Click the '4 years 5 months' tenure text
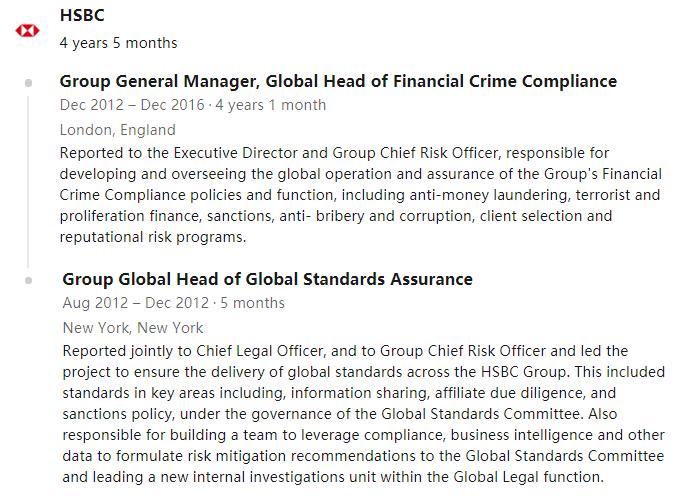Screen dimensions: 700x501 point(118,43)
